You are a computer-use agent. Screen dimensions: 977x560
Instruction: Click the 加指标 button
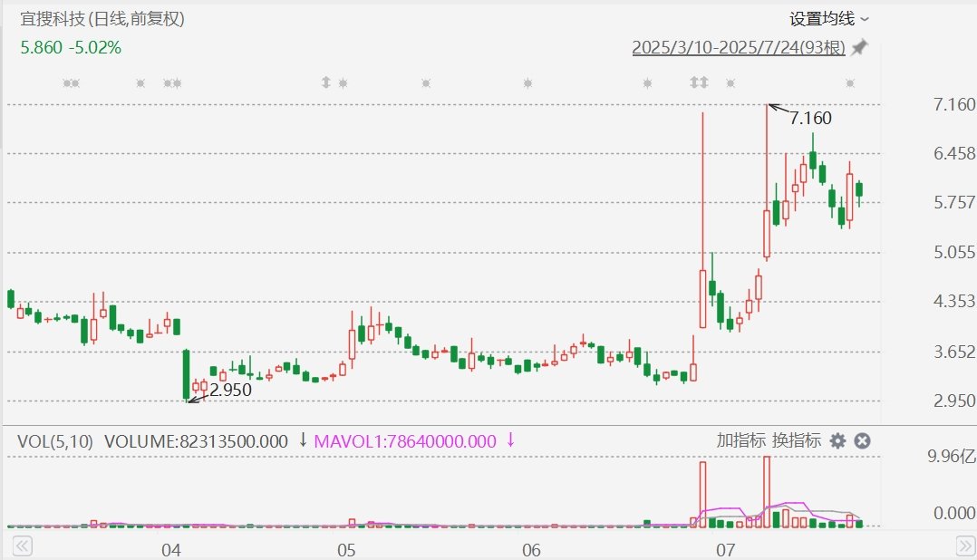(740, 441)
